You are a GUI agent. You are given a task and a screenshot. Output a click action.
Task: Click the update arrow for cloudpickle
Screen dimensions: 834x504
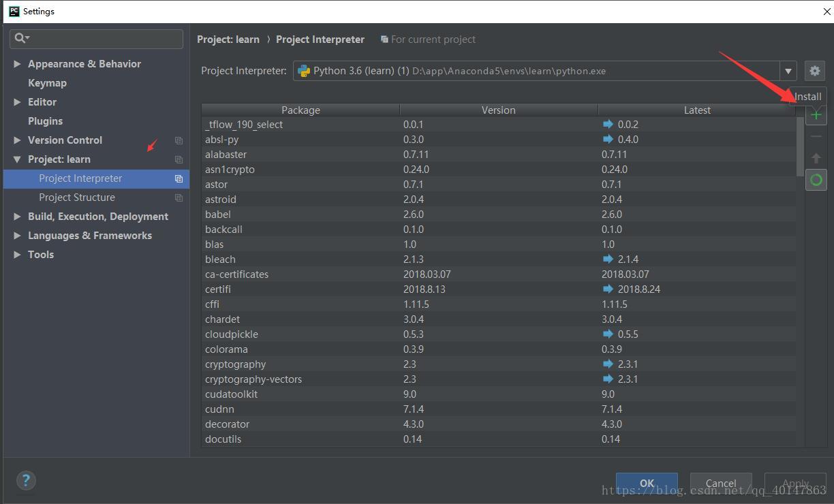click(x=608, y=334)
